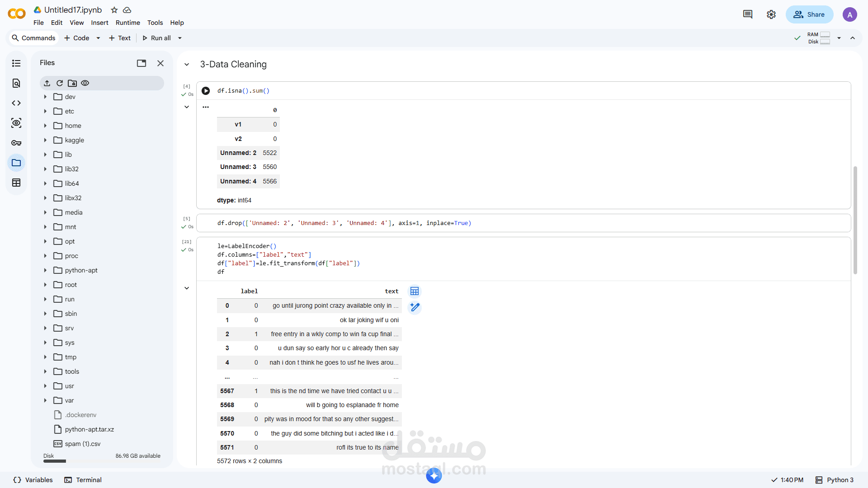The width and height of the screenshot is (868, 488).
Task: Open the Terminal panel from status bar
Action: tap(83, 480)
